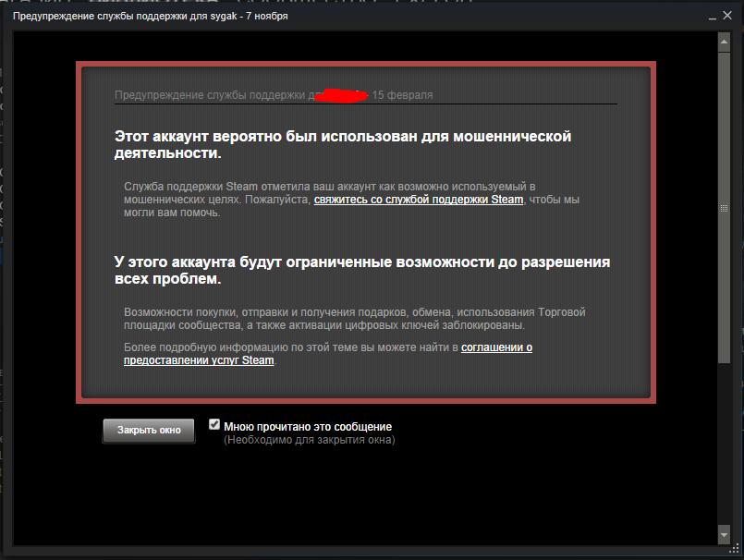Screen dimensions: 744x560
Task: Minimize the support warning window
Action: (713, 17)
